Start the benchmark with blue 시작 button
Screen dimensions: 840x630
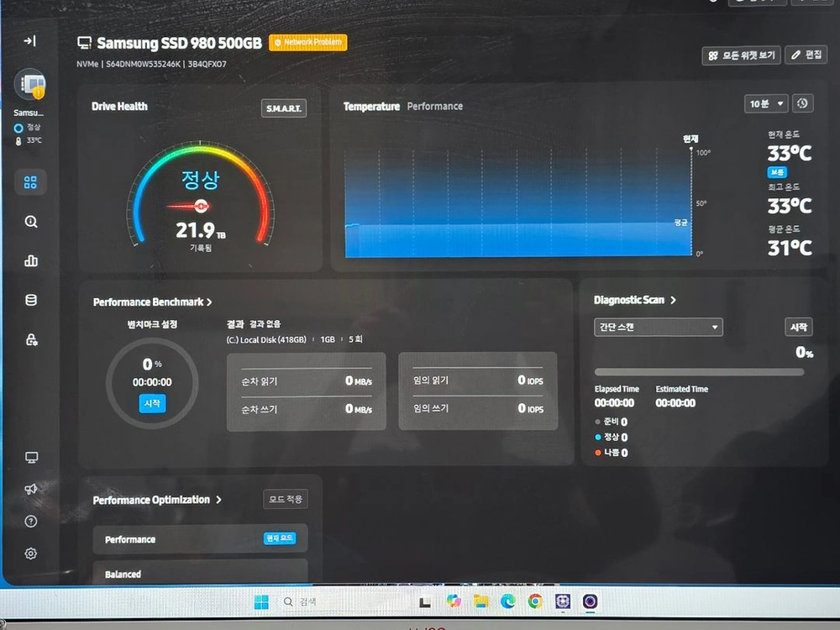click(x=152, y=403)
